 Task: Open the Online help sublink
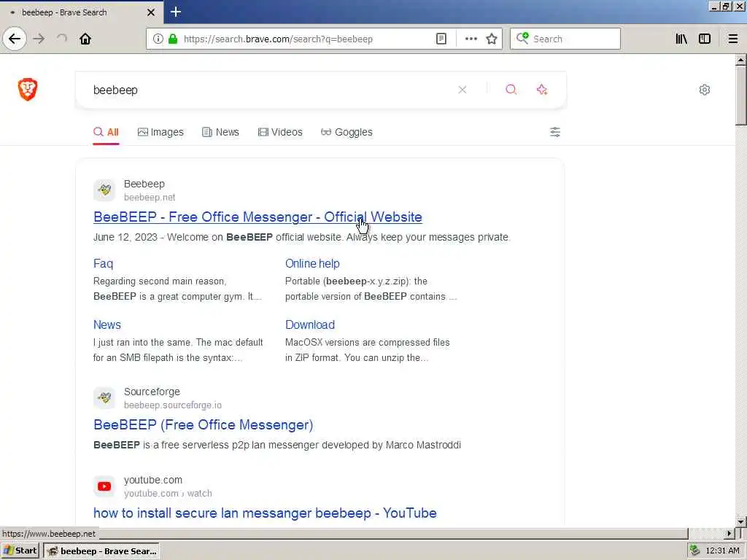[x=312, y=263]
